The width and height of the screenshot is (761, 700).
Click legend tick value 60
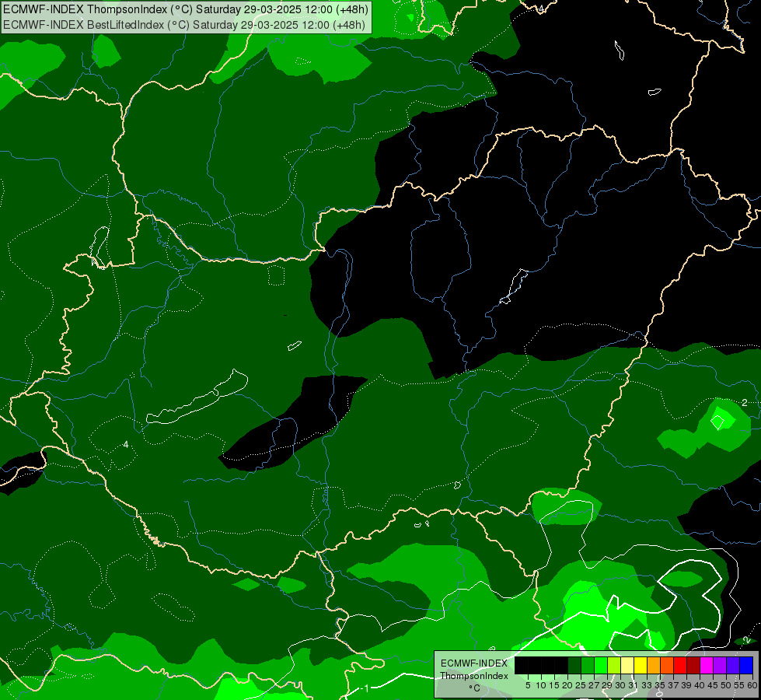pyautogui.click(x=752, y=685)
